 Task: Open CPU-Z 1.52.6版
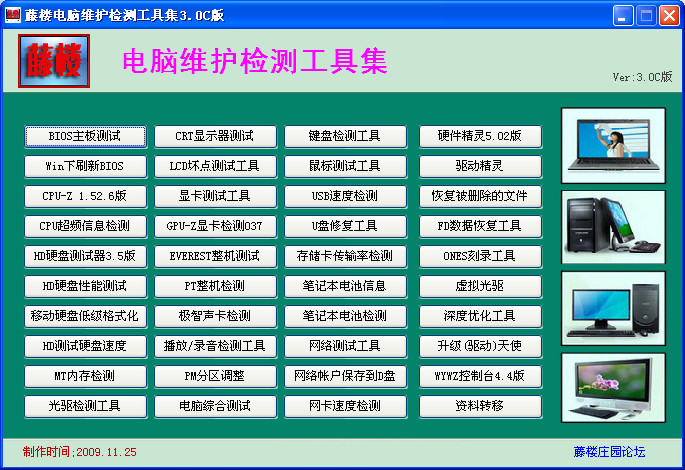pos(85,196)
